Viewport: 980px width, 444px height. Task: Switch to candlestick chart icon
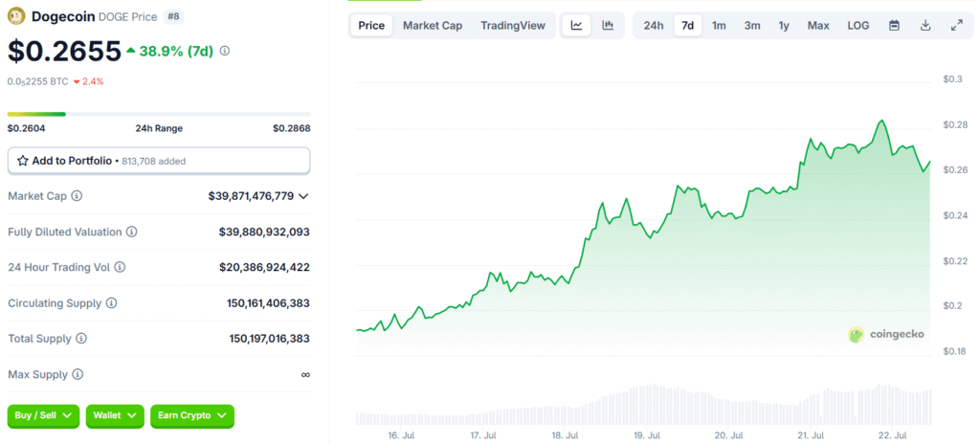[608, 26]
